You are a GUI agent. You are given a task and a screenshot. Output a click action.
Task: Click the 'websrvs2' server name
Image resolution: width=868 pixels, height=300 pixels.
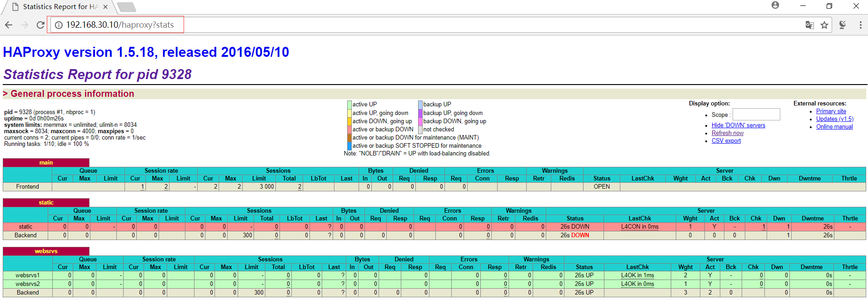pos(28,284)
